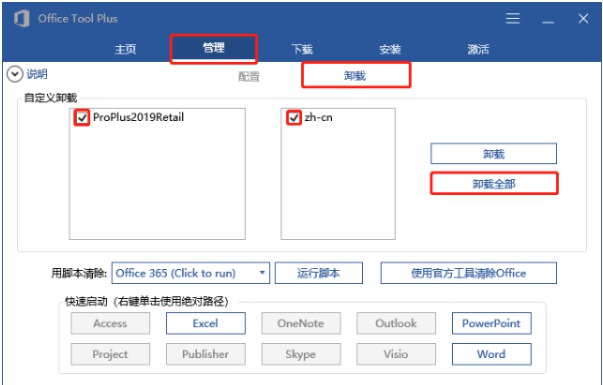Select the ProPlus2019Retail list entry text
The image size is (603, 385).
pos(138,117)
